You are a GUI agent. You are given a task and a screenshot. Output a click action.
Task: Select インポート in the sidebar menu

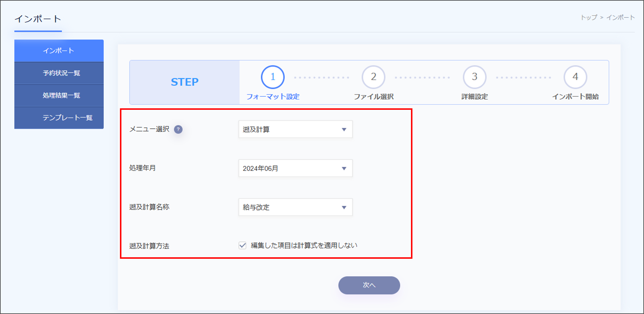tap(59, 51)
